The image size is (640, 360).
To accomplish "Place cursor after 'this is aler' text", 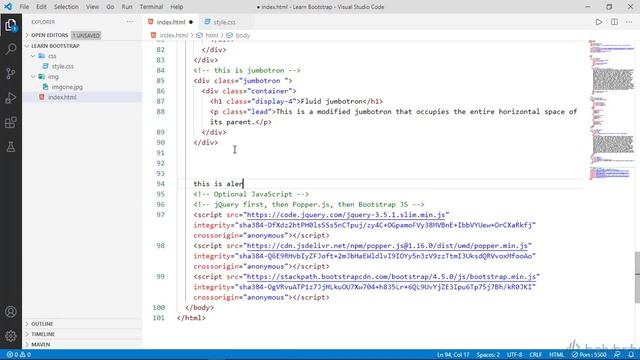I will pyautogui.click(x=244, y=184).
